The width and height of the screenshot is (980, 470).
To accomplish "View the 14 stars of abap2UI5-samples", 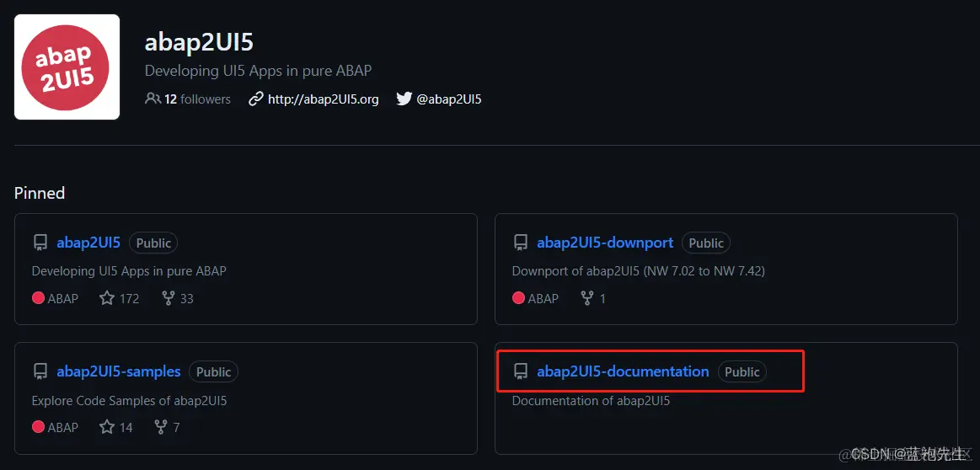I will [x=116, y=427].
